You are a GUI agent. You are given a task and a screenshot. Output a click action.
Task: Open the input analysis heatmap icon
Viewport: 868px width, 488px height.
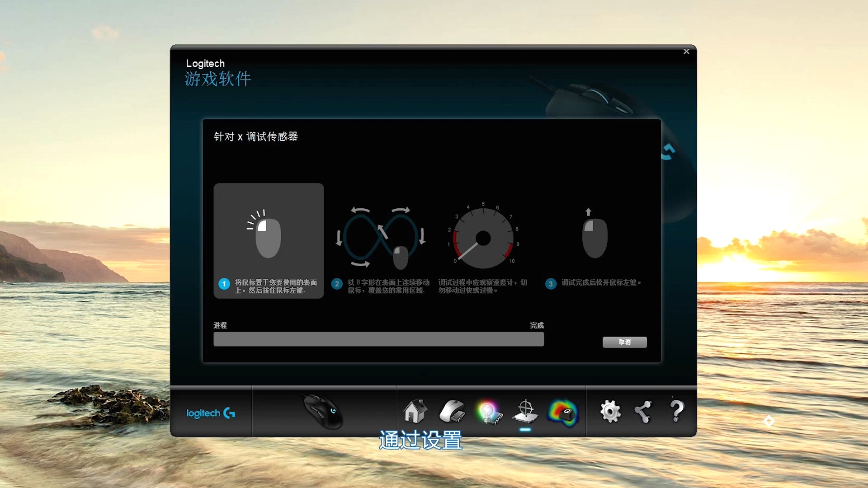(562, 412)
